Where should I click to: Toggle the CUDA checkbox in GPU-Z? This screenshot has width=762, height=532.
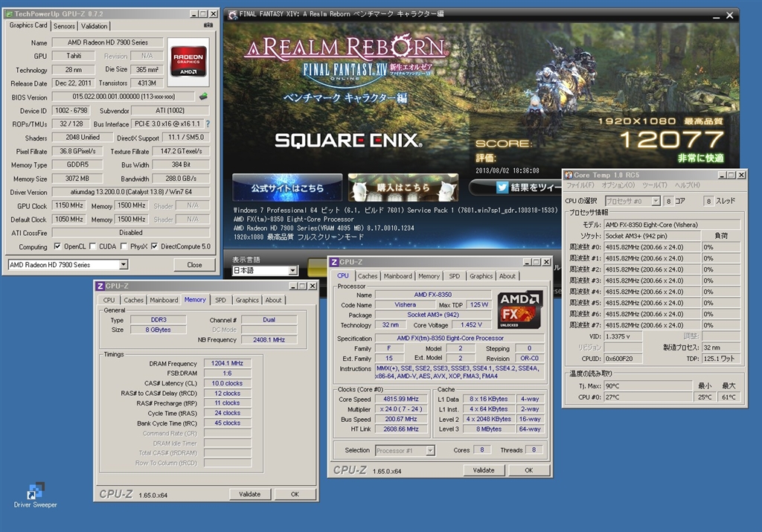pyautogui.click(x=92, y=246)
